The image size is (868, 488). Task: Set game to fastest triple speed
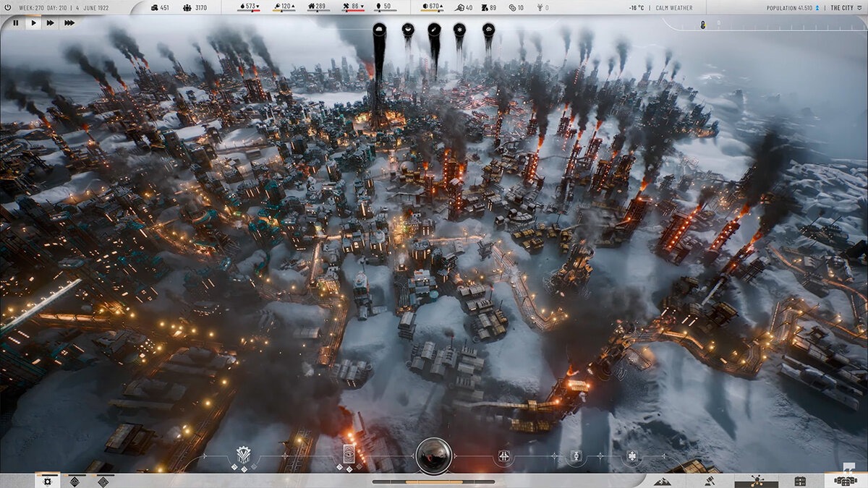[x=69, y=23]
